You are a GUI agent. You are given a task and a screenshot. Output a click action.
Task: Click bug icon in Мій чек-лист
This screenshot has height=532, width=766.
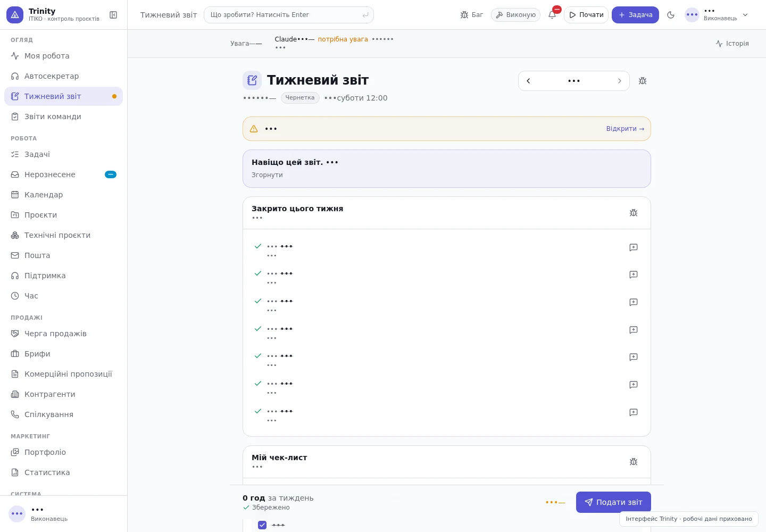click(x=634, y=462)
